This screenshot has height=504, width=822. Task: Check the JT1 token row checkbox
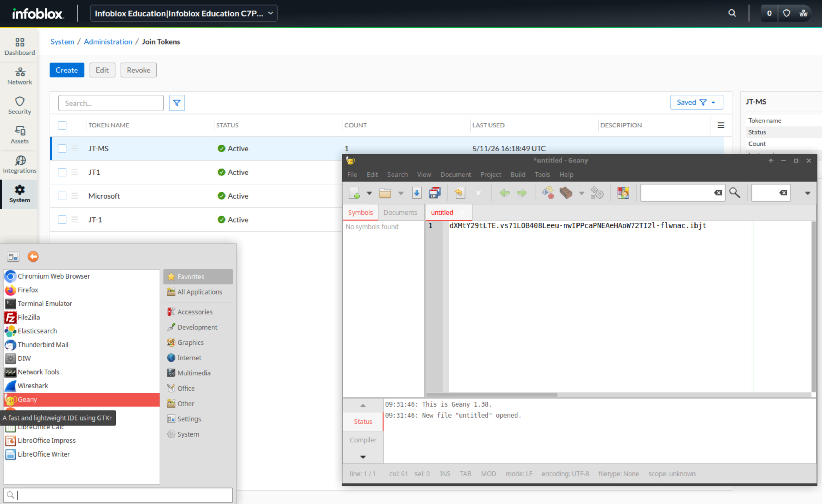point(62,172)
